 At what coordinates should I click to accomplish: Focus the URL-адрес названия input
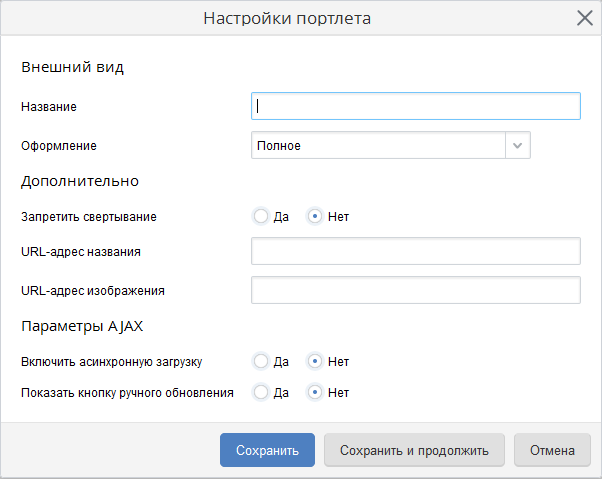coord(415,251)
